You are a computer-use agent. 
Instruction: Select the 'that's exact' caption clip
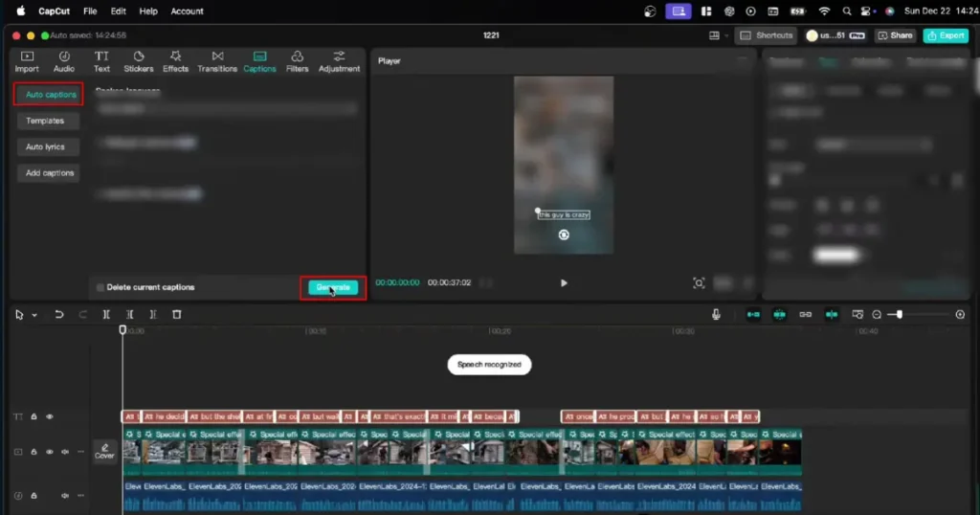coord(399,416)
